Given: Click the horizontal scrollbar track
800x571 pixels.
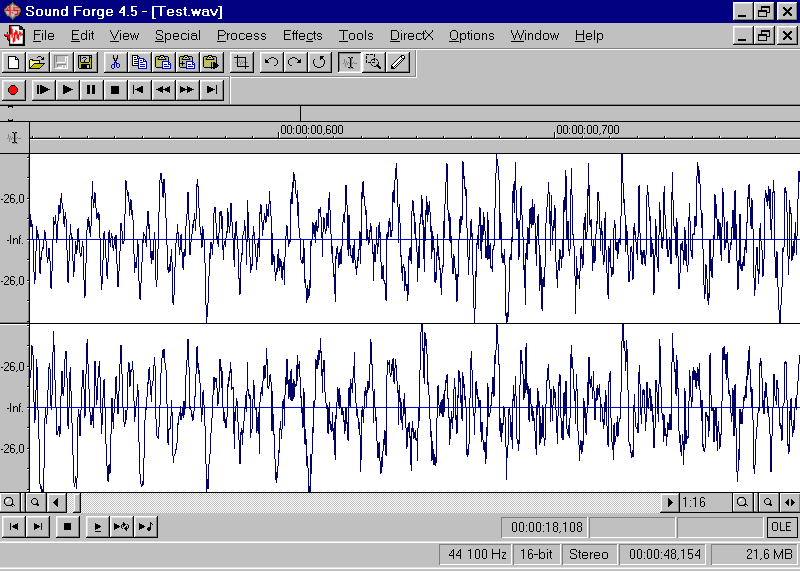Looking at the screenshot, I should pos(370,502).
